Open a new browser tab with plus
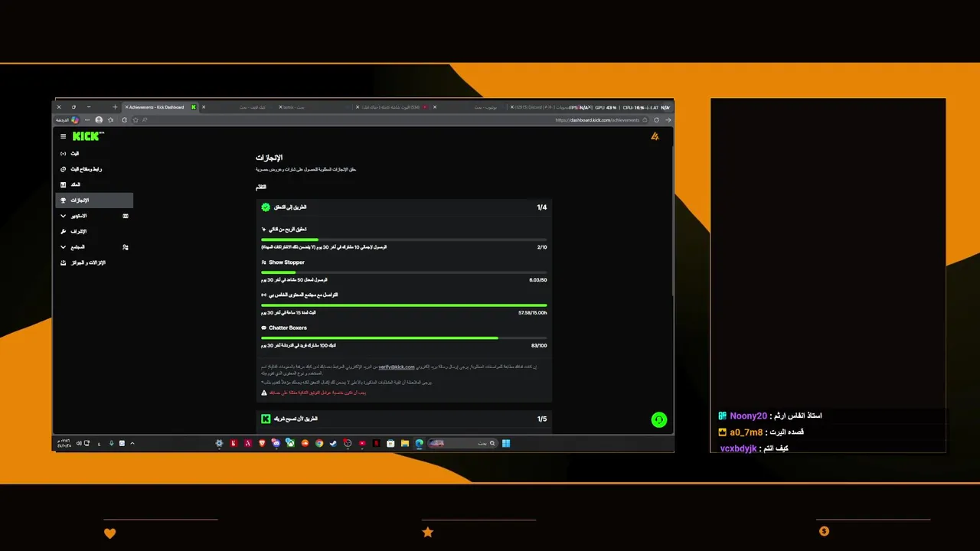Image resolution: width=980 pixels, height=551 pixels. (x=115, y=107)
